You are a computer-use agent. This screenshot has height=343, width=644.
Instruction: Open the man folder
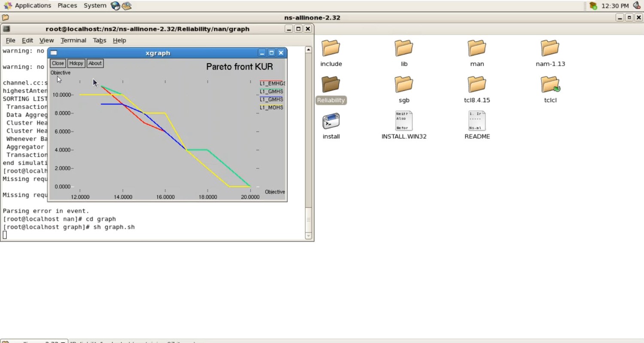point(477,48)
